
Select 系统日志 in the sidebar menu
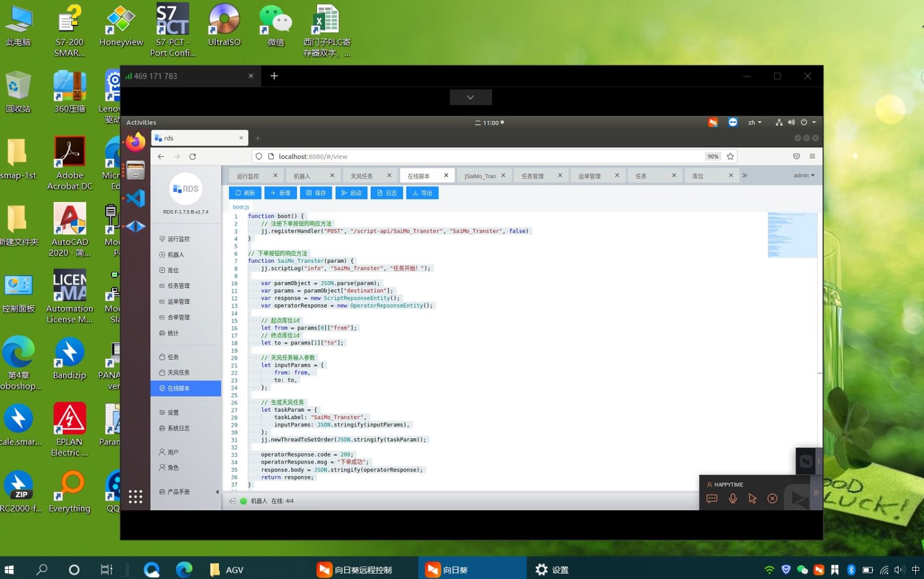(x=178, y=428)
